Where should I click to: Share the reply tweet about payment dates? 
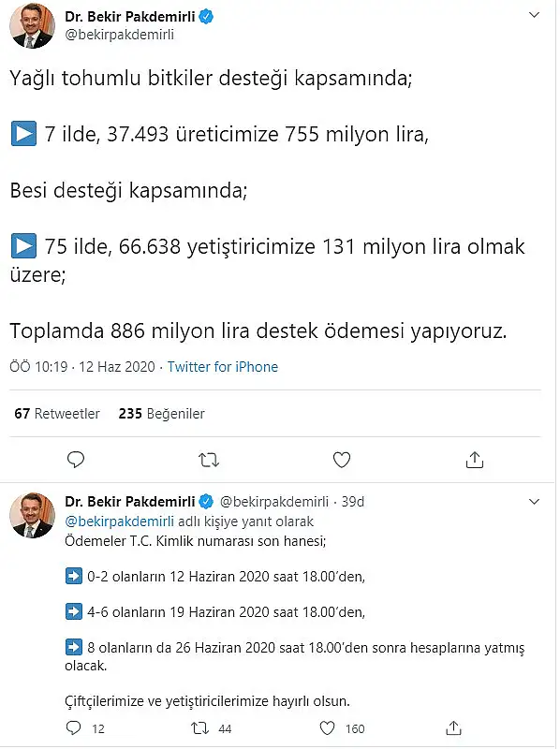[x=453, y=728]
